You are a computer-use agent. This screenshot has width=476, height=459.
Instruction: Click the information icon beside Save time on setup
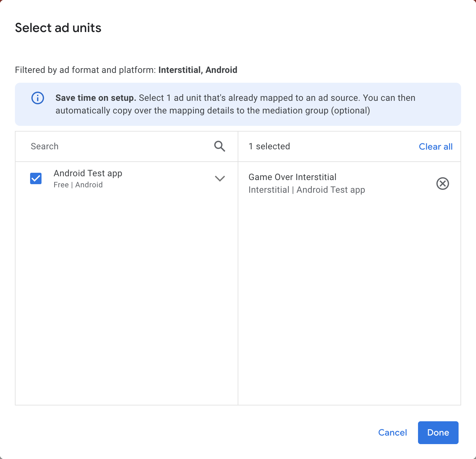point(37,98)
